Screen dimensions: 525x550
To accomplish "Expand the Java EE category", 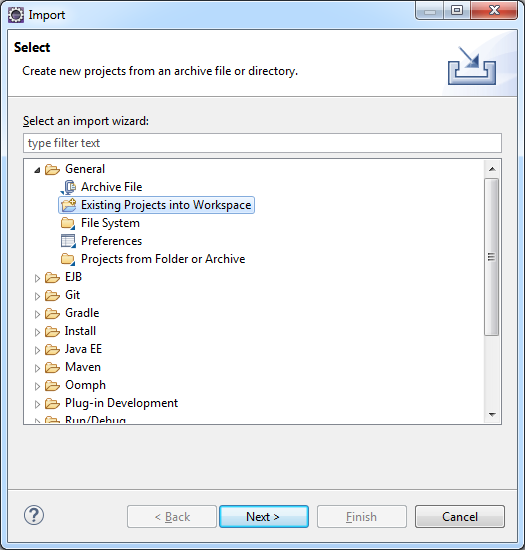I will (37, 350).
